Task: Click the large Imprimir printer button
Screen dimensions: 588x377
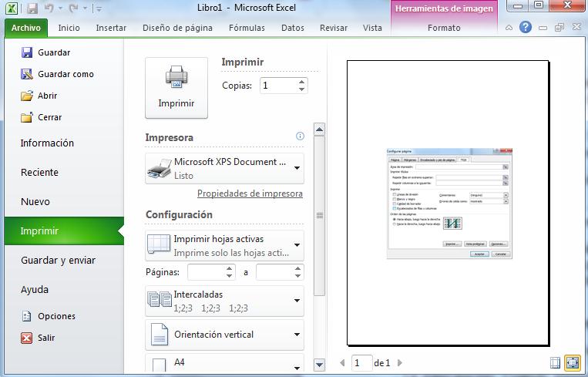Action: tap(176, 88)
